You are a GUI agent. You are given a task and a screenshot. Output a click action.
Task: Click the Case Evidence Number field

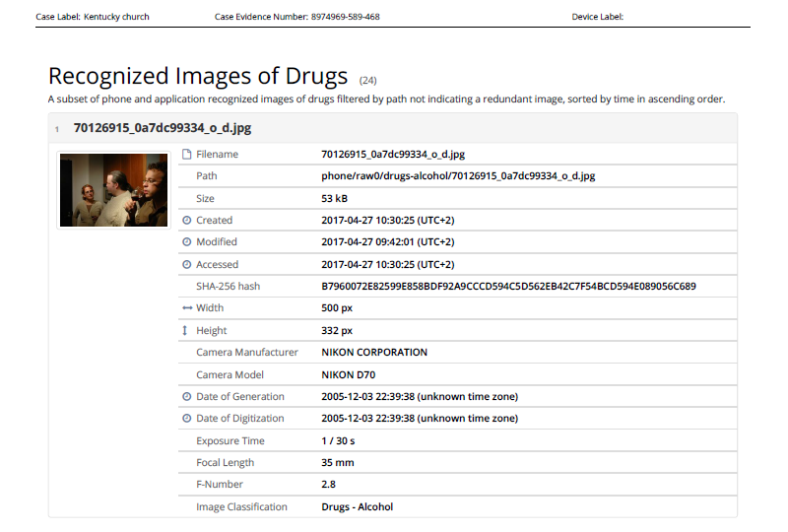[x=296, y=17]
